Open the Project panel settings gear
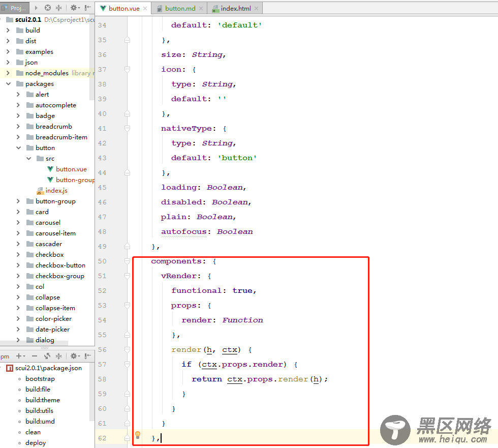Viewport: 498px width, 448px height. (74, 8)
